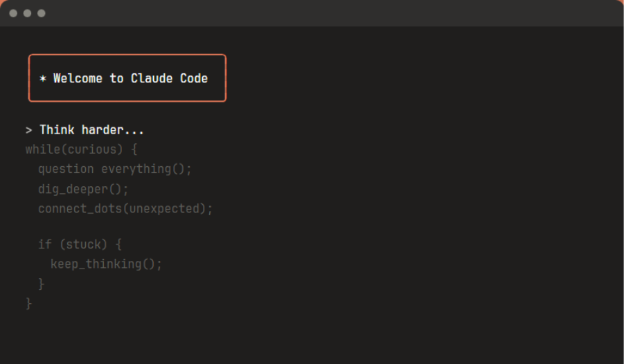
Task: Click the word 'Code' in the welcome banner
Action: click(x=194, y=78)
